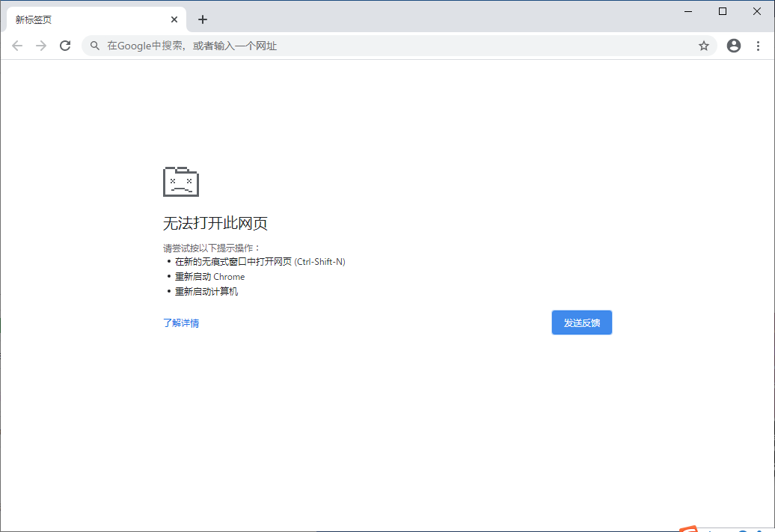Screen dimensions: 775x532
Task: Click the partially visible logo at bottom right
Action: 689,528
